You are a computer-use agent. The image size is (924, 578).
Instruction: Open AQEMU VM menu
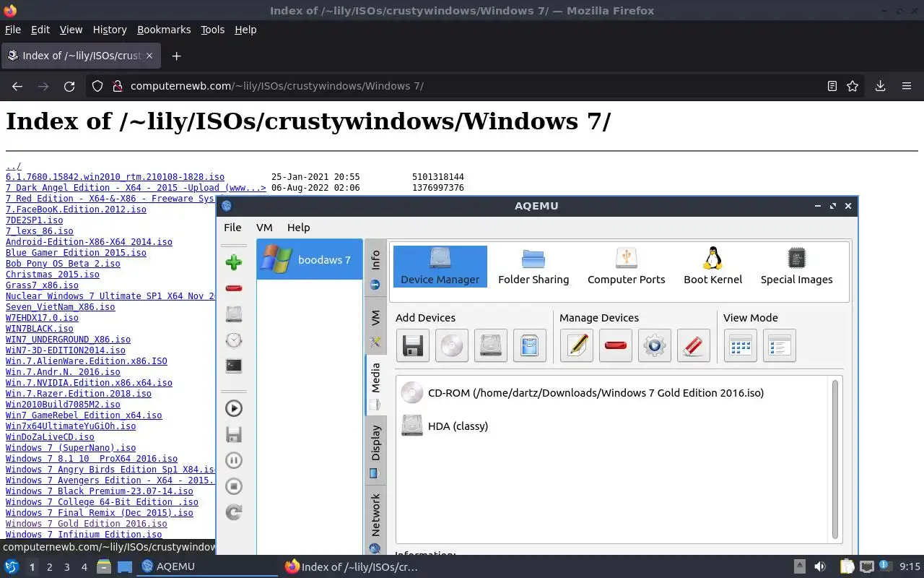tap(264, 227)
